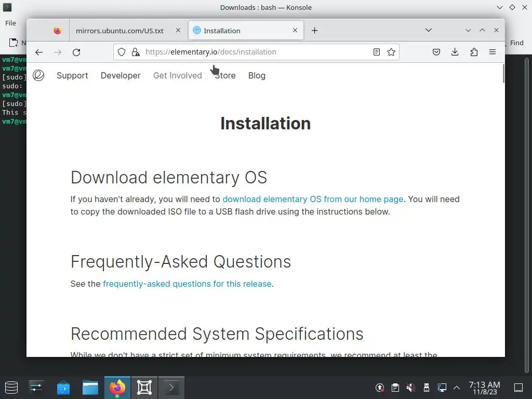
Task: Open the tracking protection shield icon
Action: point(122,52)
